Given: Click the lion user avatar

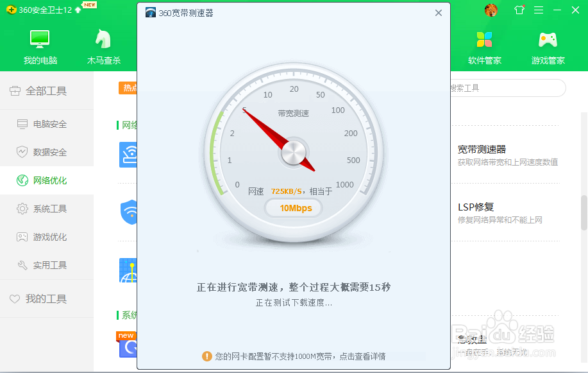Looking at the screenshot, I should [x=491, y=10].
